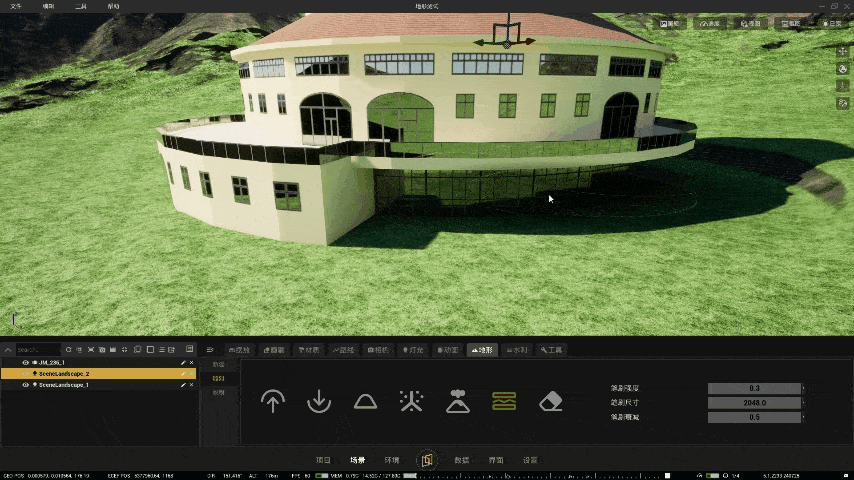Select the volcano mountain terrain tool

point(458,402)
